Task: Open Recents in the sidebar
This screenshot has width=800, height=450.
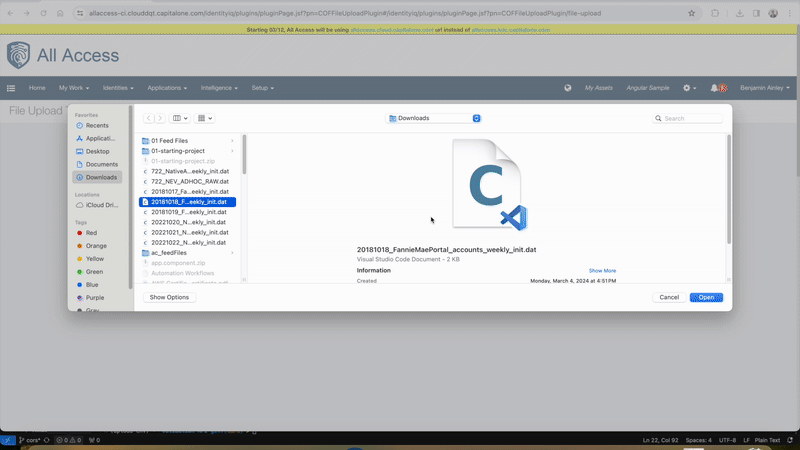Action: [x=97, y=126]
